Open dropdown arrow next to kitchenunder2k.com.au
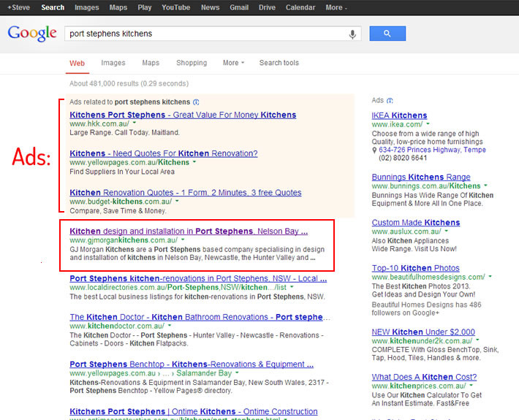Viewport: 519px width, 420px height. [x=477, y=340]
